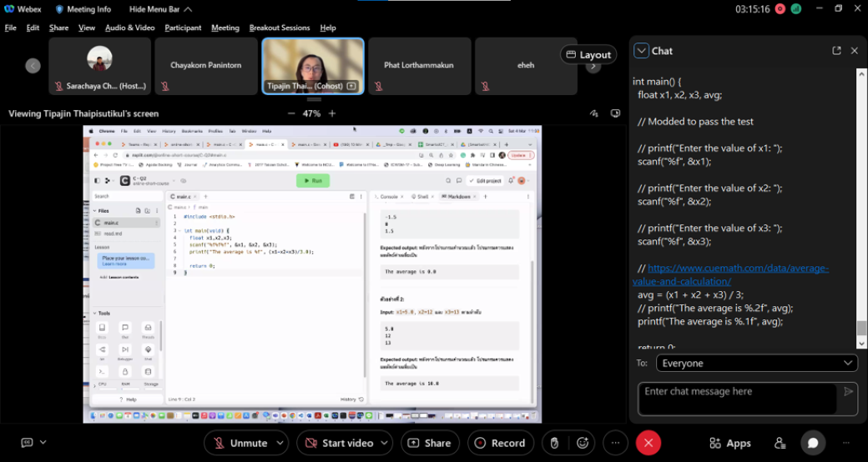
Task: Click the closed captions icon
Action: click(27, 443)
